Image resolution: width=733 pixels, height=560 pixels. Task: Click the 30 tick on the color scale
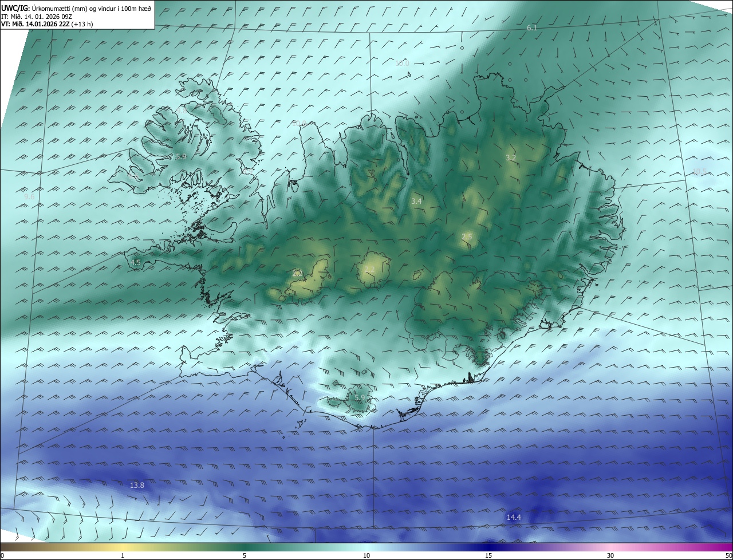click(x=610, y=555)
